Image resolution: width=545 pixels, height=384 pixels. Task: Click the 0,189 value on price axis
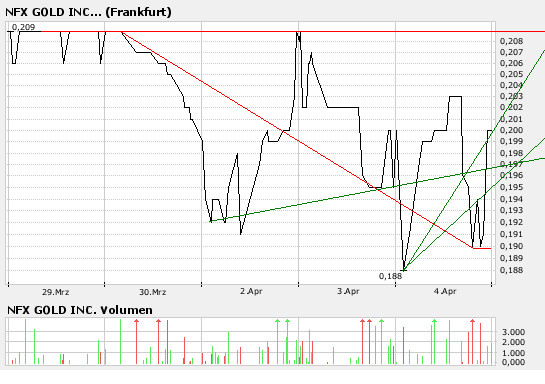[511, 258]
